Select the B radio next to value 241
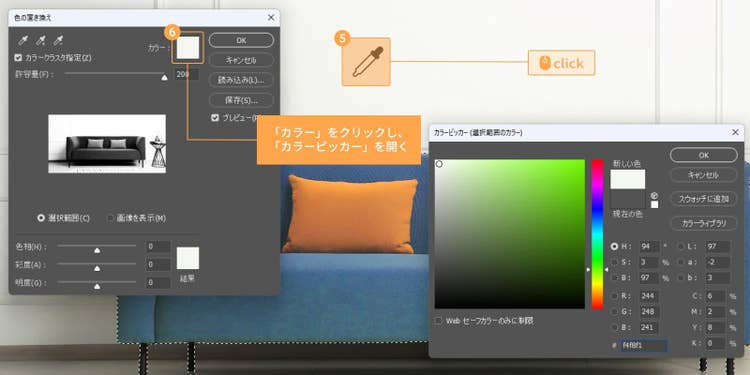 pos(615,328)
